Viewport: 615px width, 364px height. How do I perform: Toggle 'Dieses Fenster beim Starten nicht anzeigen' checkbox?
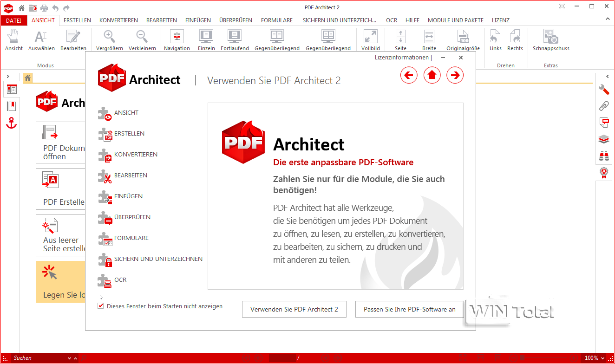(x=101, y=306)
